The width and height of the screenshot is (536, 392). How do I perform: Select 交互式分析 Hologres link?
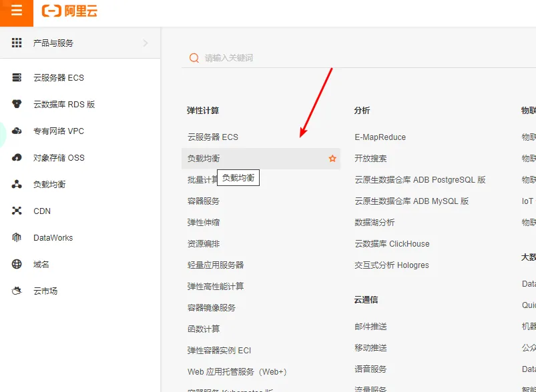click(x=391, y=265)
